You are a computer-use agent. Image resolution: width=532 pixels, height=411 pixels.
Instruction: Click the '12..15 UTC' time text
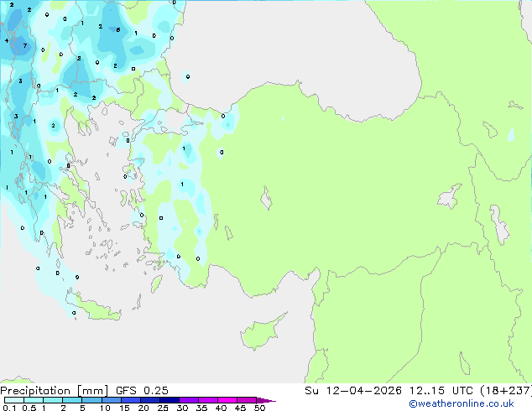441,391
